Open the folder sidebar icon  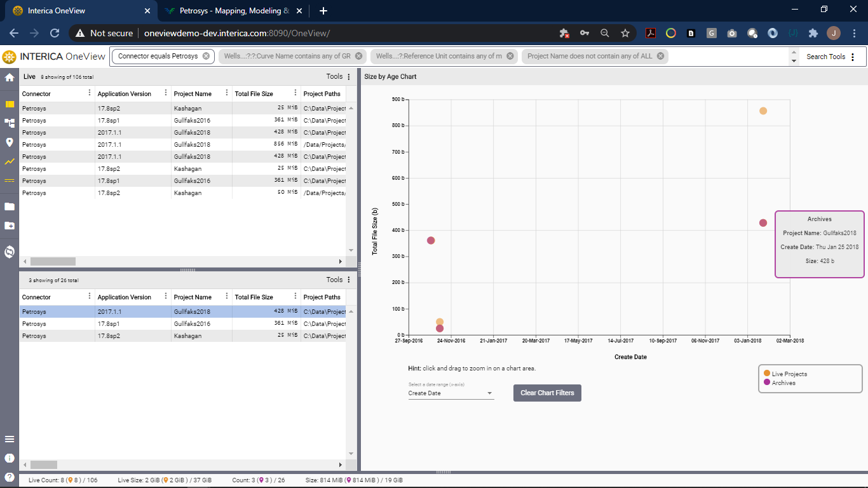(10, 207)
